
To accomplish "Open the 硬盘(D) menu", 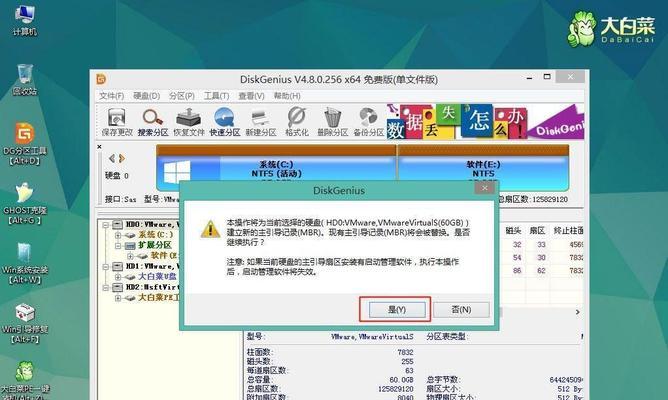I will point(147,96).
